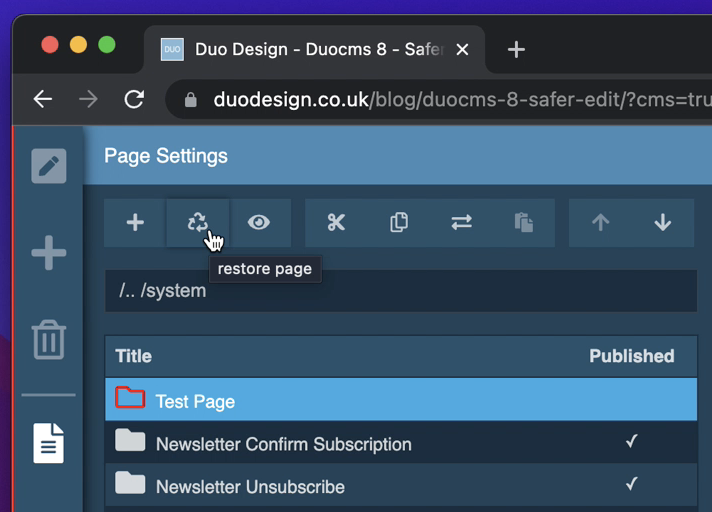This screenshot has height=512, width=712.
Task: Move page down with the down arrow
Action: coord(662,223)
